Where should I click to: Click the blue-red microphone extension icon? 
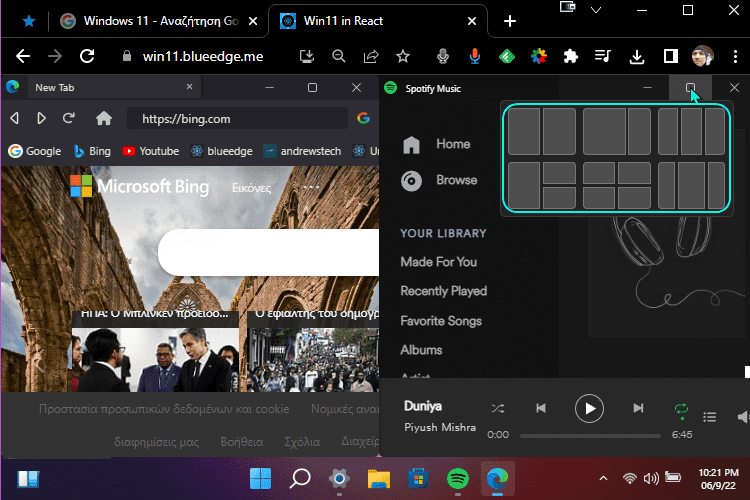click(x=474, y=56)
